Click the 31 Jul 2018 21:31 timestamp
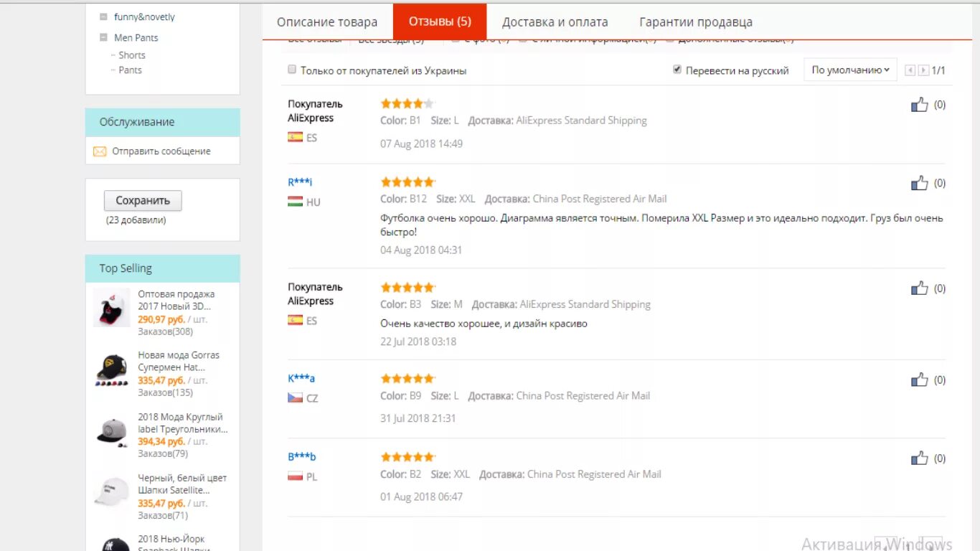This screenshot has height=551, width=980. click(x=418, y=418)
